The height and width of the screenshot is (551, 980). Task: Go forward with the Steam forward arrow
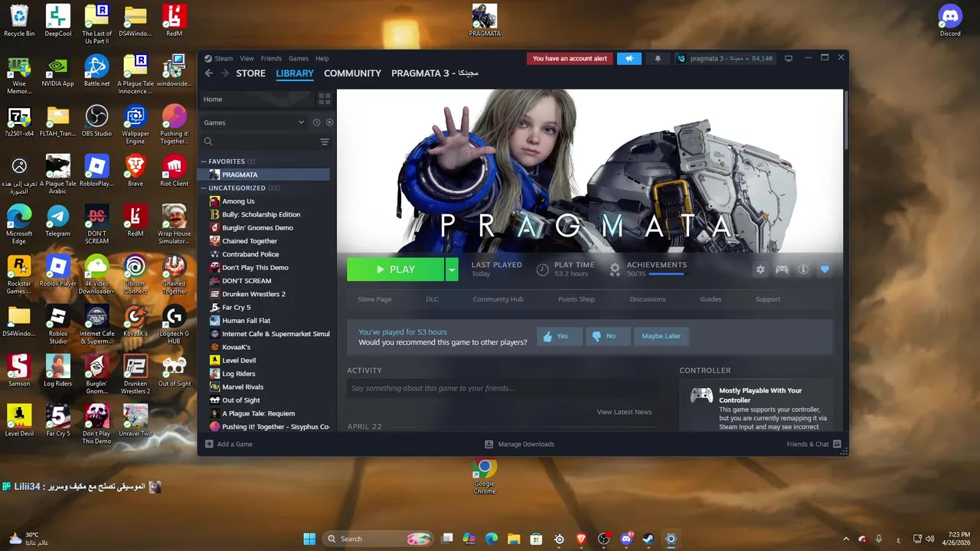(224, 73)
